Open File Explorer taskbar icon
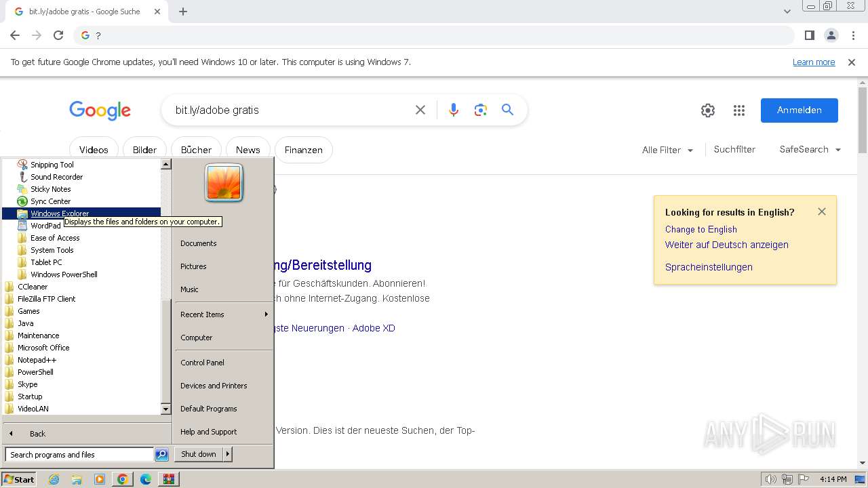868x488 pixels. [77, 479]
